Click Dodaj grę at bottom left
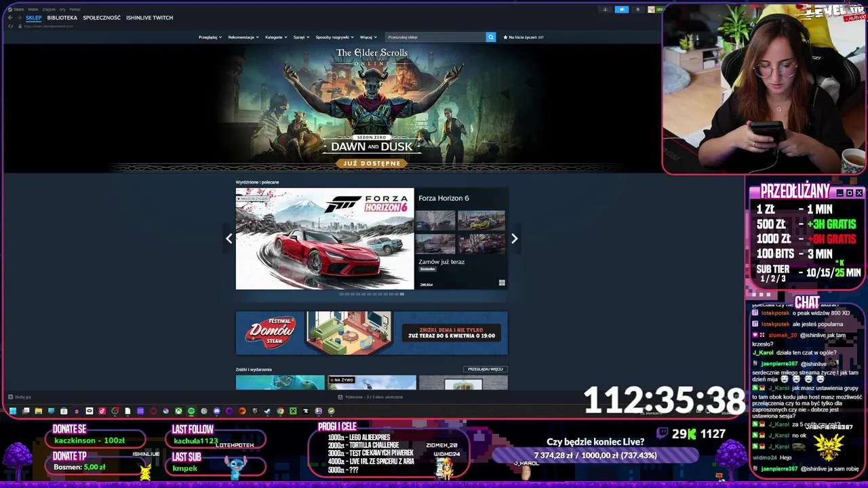This screenshot has width=868, height=488. (22, 397)
